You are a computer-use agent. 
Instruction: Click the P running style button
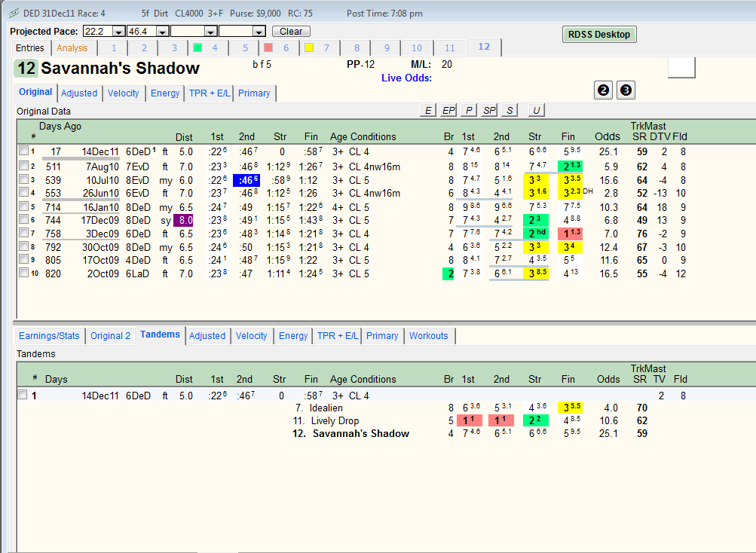tap(469, 111)
